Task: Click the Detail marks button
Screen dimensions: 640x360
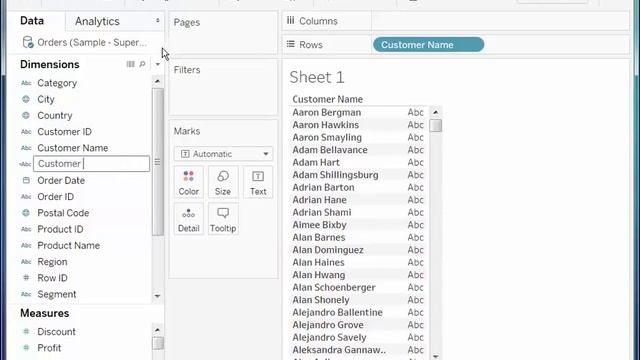Action: pyautogui.click(x=188, y=219)
